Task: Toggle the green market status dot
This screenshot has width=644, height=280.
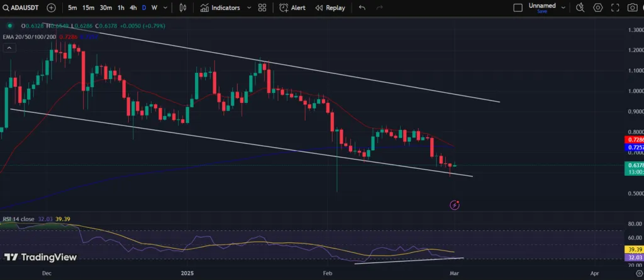Action: 9,26
